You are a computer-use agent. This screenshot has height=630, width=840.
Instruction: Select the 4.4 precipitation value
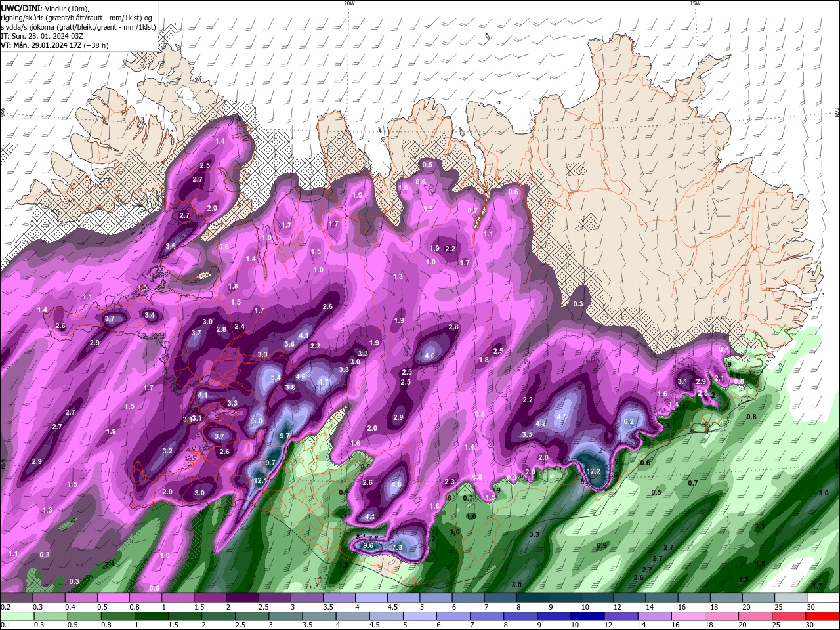369,517
